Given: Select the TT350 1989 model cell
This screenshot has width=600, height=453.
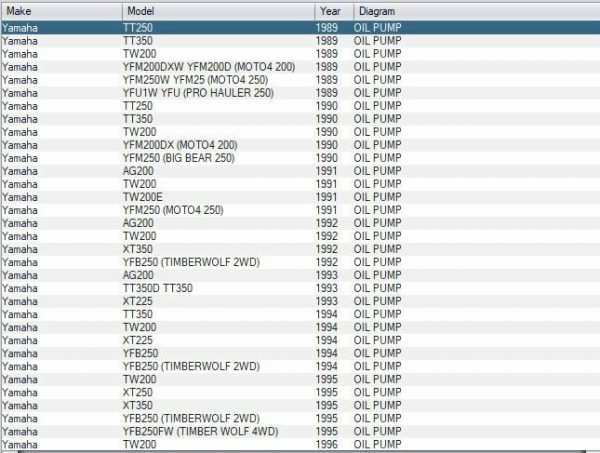Looking at the screenshot, I should coord(138,41).
